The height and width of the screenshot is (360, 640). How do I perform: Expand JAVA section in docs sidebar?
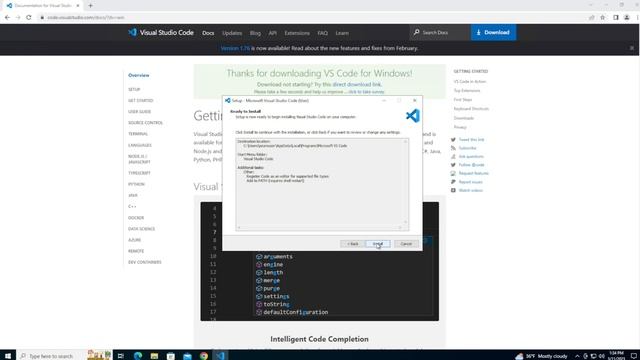pyautogui.click(x=133, y=196)
